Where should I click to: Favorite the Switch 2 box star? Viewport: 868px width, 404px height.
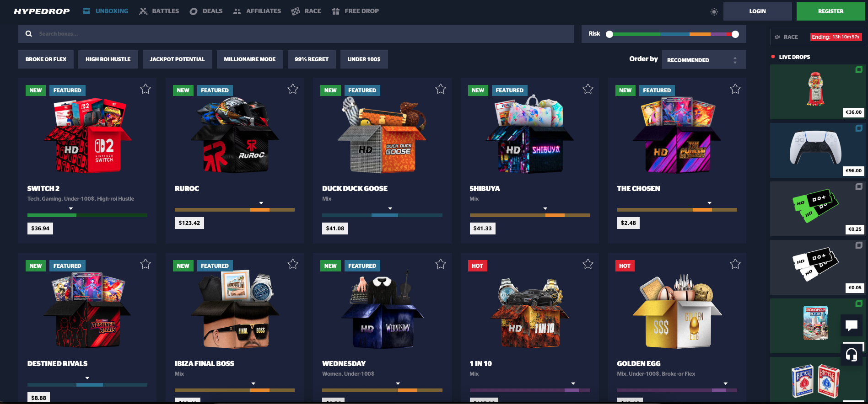click(146, 89)
